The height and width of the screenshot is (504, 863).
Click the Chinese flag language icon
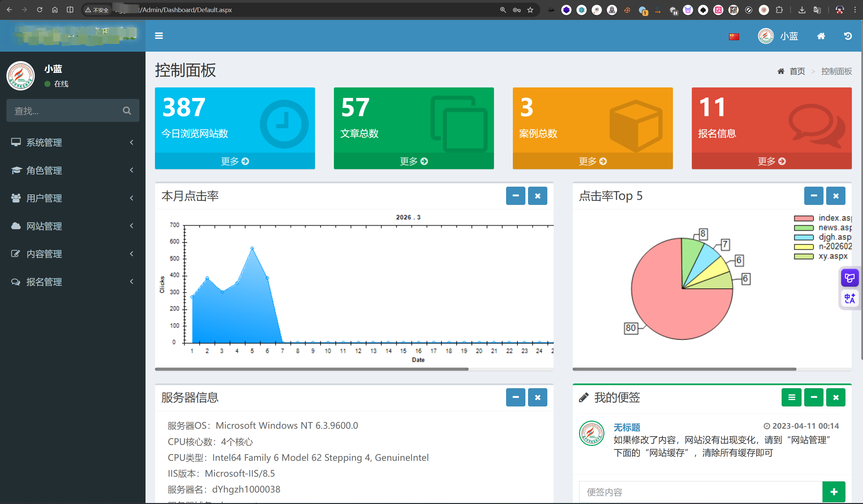[734, 36]
